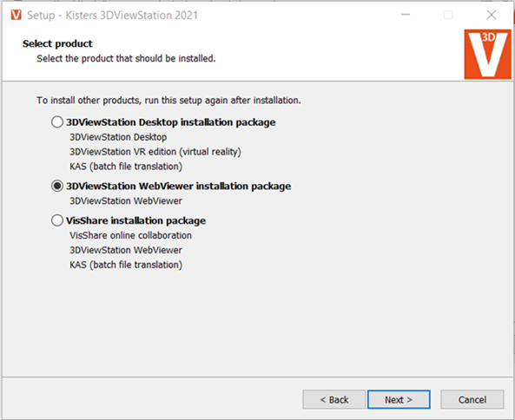Click the 'VisShare installation package' label text
This screenshot has height=420, width=515.
[x=136, y=220]
